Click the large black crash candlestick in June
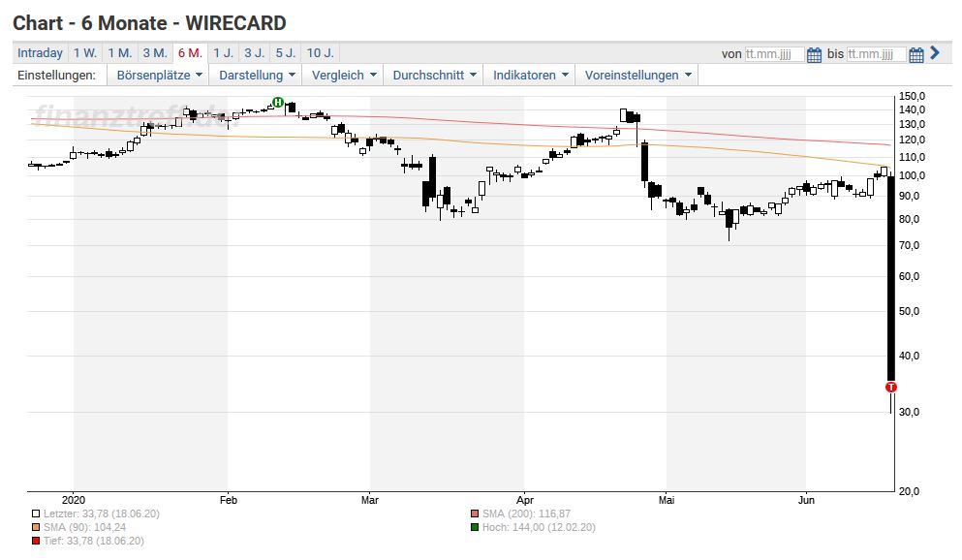962x560 pixels. tap(891, 279)
